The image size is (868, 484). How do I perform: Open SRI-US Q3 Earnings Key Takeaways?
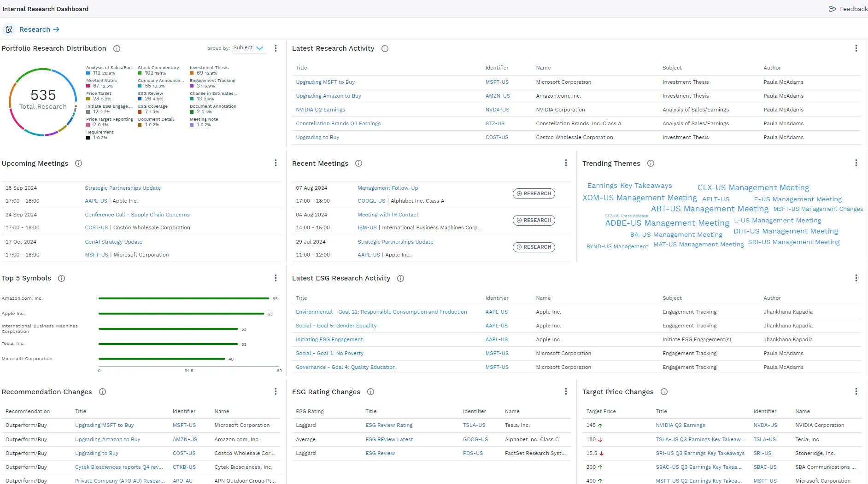[700, 453]
